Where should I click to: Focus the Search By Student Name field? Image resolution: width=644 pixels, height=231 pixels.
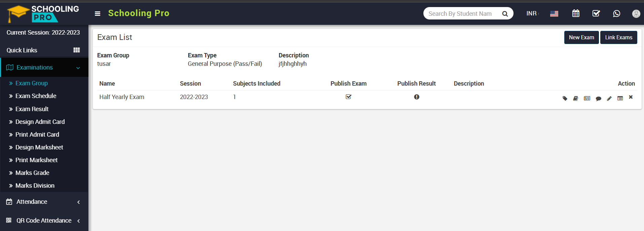pos(461,13)
